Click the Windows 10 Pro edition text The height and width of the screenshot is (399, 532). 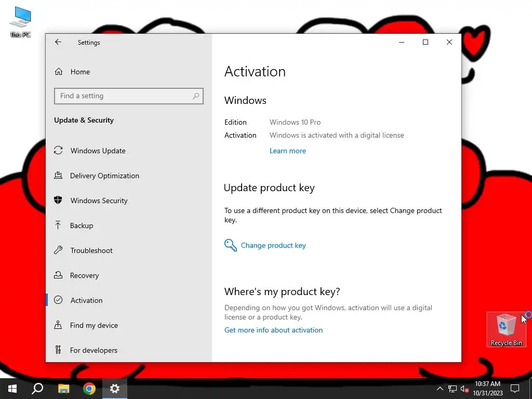click(295, 122)
